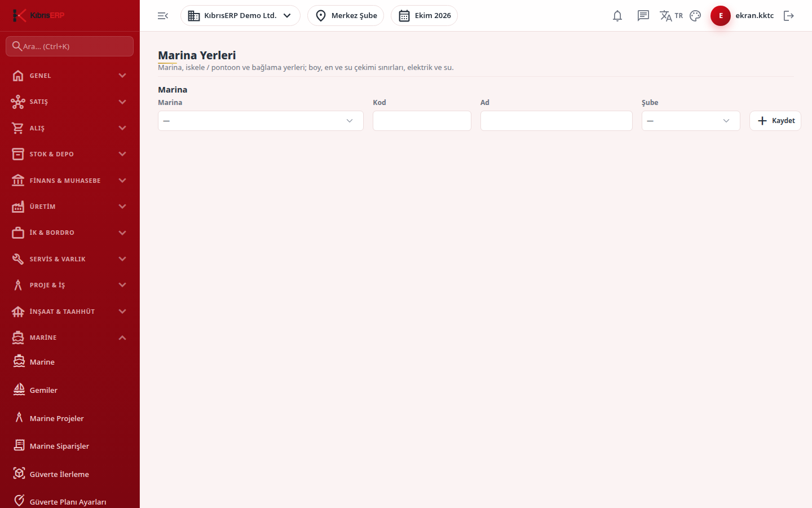Expand the İNŞAAT & TAAHHÜT section

click(x=70, y=312)
